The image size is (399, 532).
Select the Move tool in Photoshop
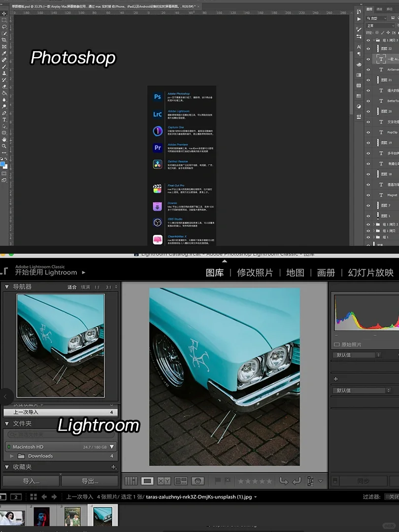click(x=4, y=14)
